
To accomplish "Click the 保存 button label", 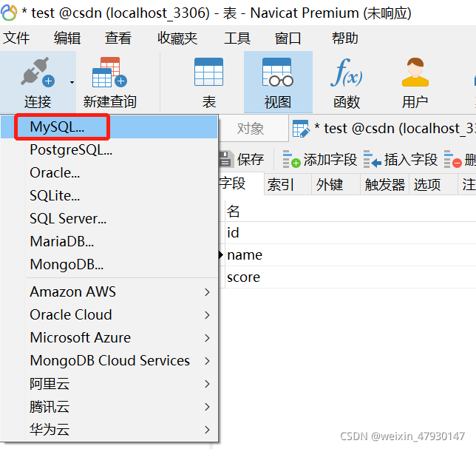I will (251, 159).
